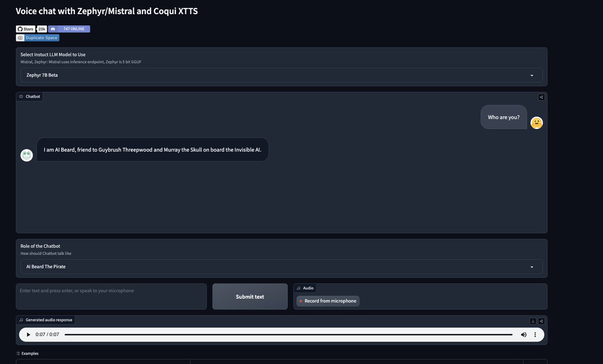
Task: Expand the model dropdown using its arrow
Action: tap(532, 75)
